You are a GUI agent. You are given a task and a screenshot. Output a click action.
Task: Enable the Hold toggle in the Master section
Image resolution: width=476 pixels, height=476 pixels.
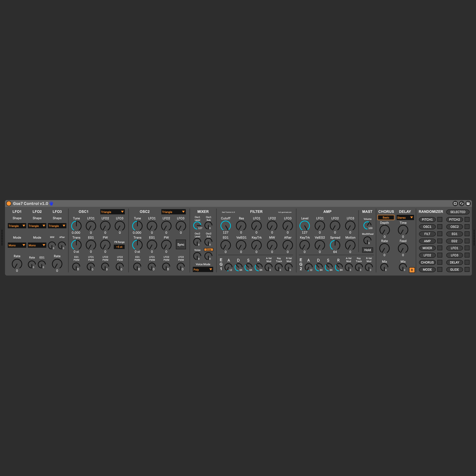(367, 250)
